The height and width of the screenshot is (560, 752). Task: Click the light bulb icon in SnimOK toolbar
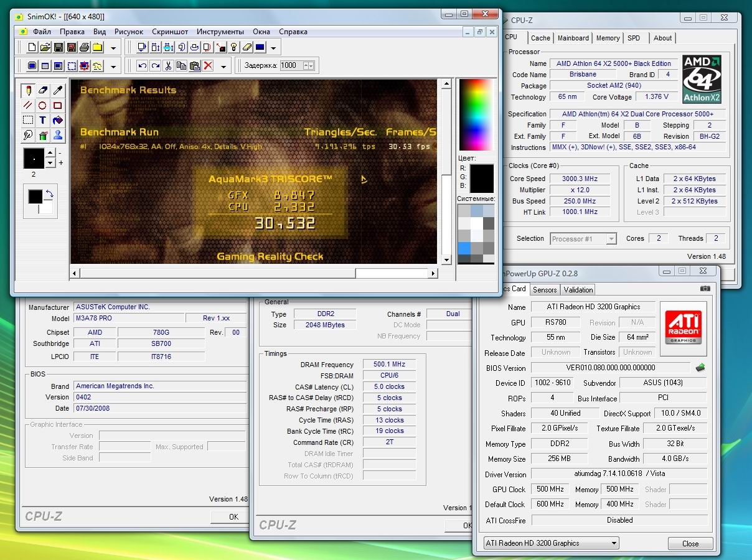coord(234,47)
